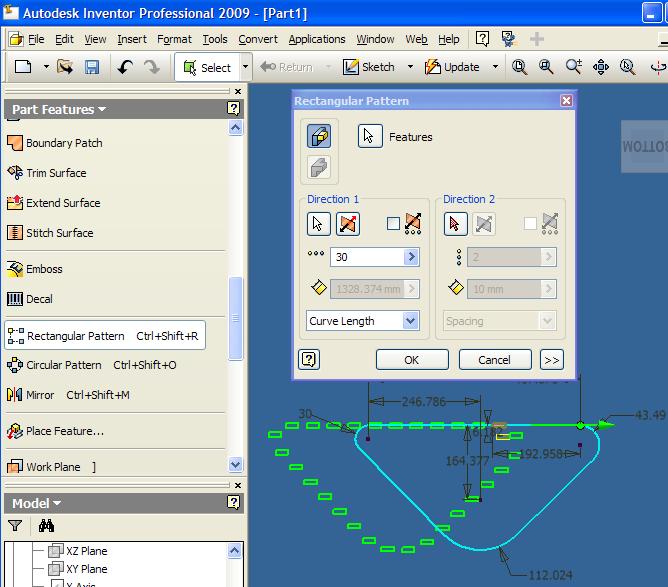Click Direction 1 path selection arrow
The image size is (668, 587).
pos(318,224)
